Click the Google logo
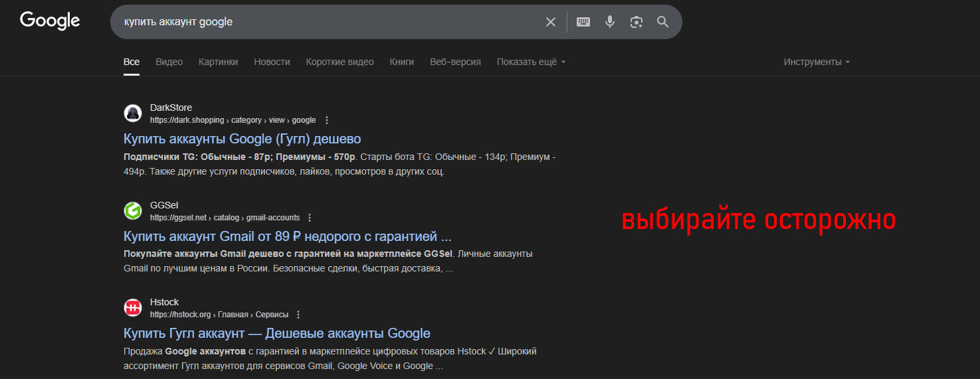The height and width of the screenshot is (379, 980). pos(50,21)
